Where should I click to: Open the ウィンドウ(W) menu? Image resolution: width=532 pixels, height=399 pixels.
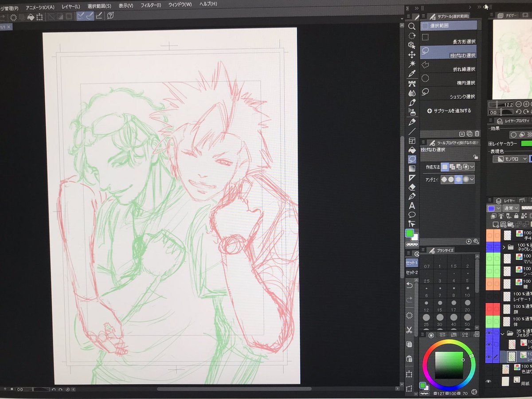pyautogui.click(x=180, y=4)
